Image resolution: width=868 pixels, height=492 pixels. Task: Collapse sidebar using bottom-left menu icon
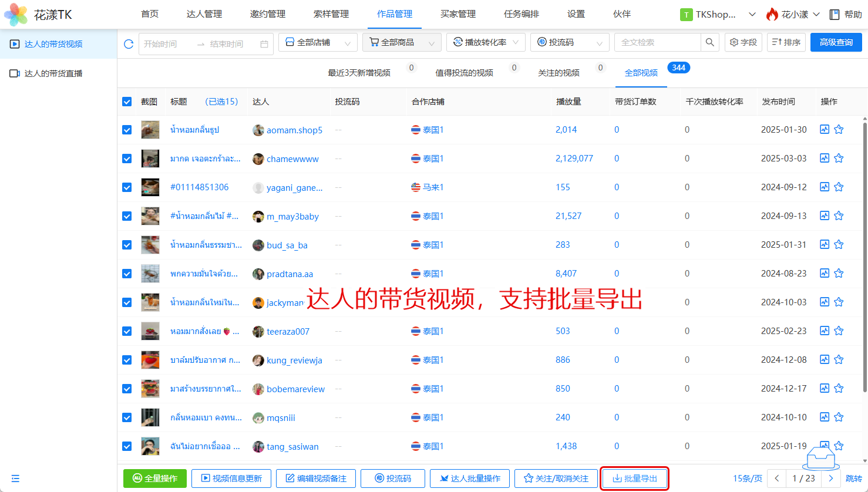[x=15, y=478]
